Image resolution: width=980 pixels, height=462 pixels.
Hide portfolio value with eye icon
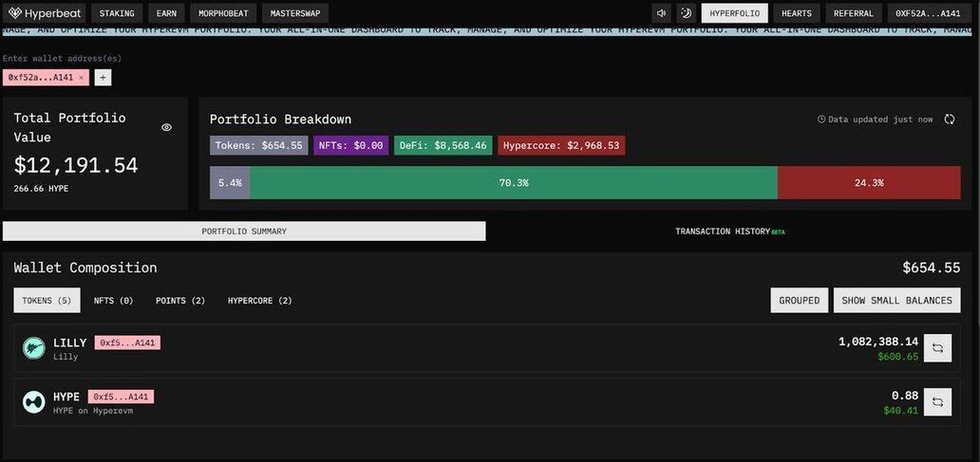[167, 127]
